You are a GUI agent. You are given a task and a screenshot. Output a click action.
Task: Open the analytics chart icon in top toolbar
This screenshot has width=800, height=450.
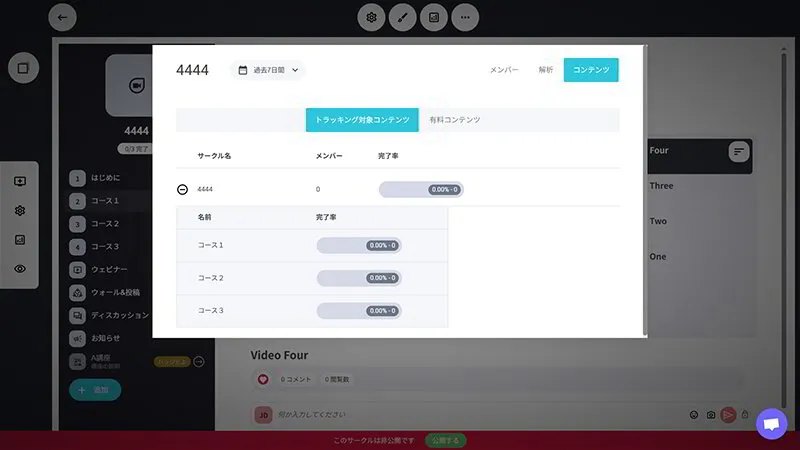[433, 17]
